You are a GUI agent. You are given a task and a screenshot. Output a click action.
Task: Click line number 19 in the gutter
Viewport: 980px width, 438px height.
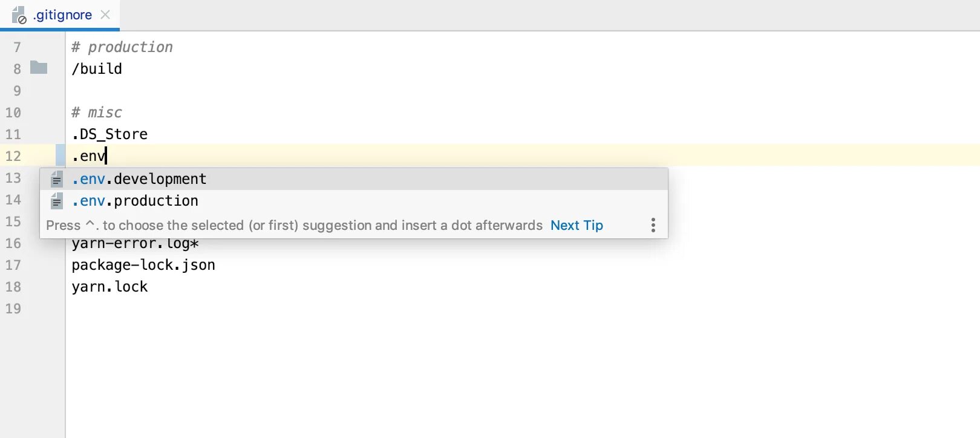[13, 309]
